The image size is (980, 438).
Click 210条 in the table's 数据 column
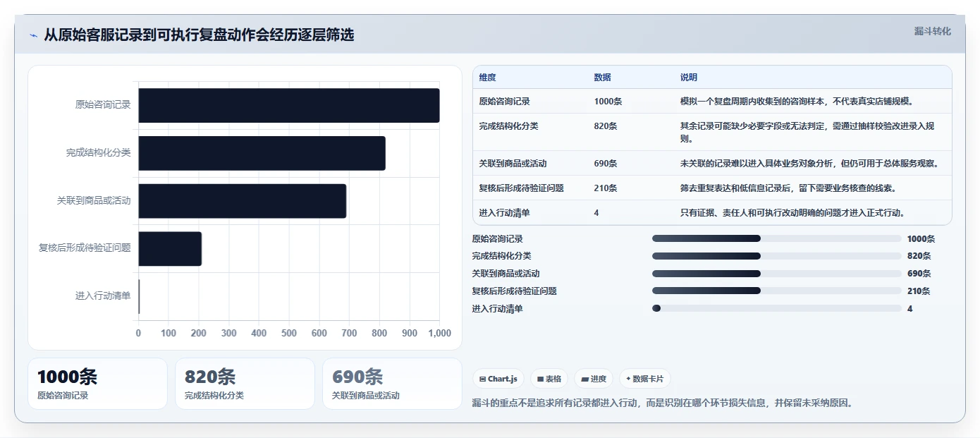tap(605, 188)
